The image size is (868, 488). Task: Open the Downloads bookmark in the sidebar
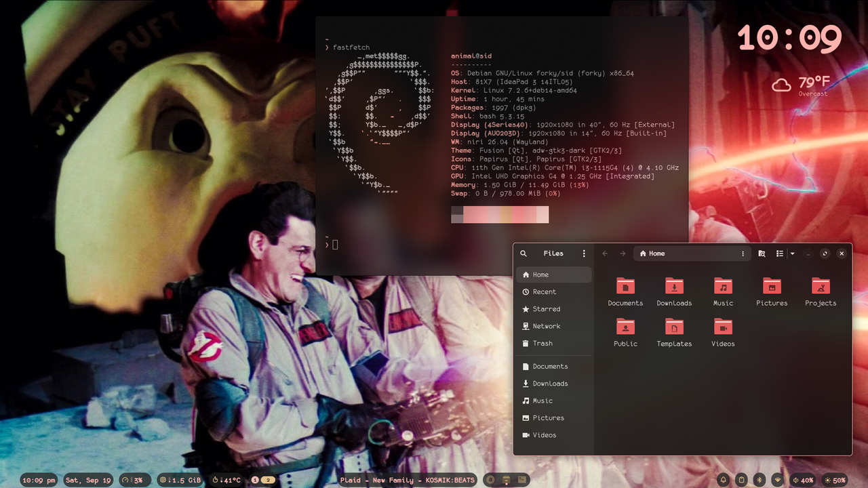553,384
